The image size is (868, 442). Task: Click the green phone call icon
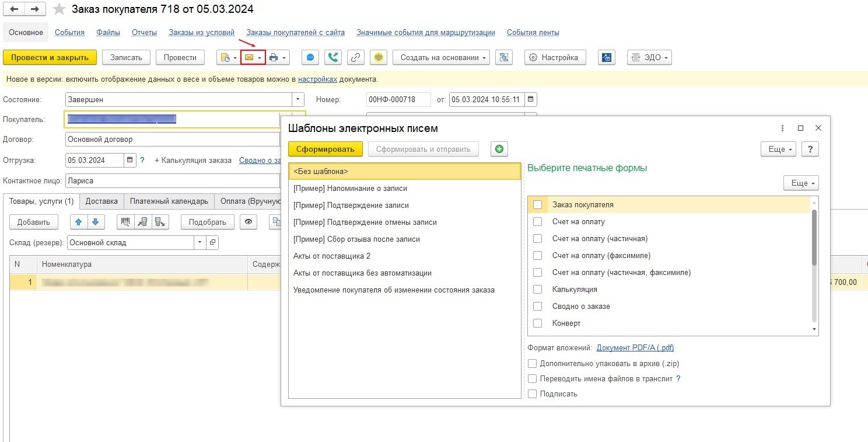click(333, 57)
